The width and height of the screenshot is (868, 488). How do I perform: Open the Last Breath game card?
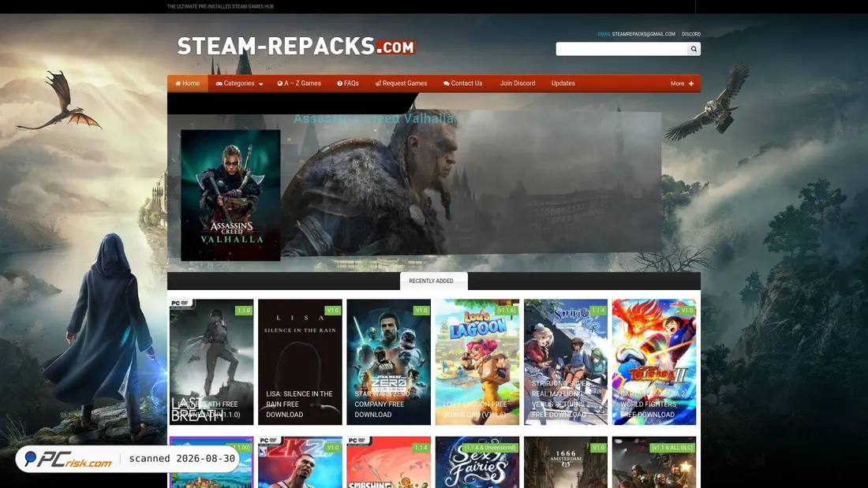point(211,362)
